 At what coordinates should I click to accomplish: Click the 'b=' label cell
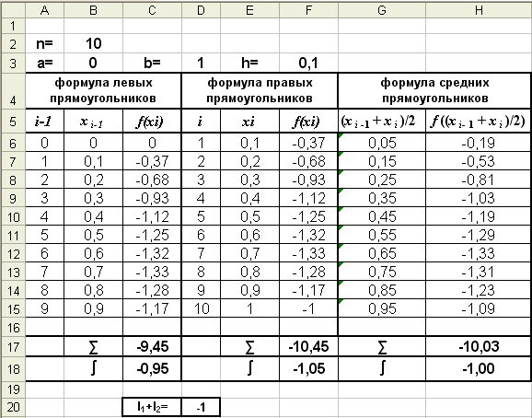(152, 63)
